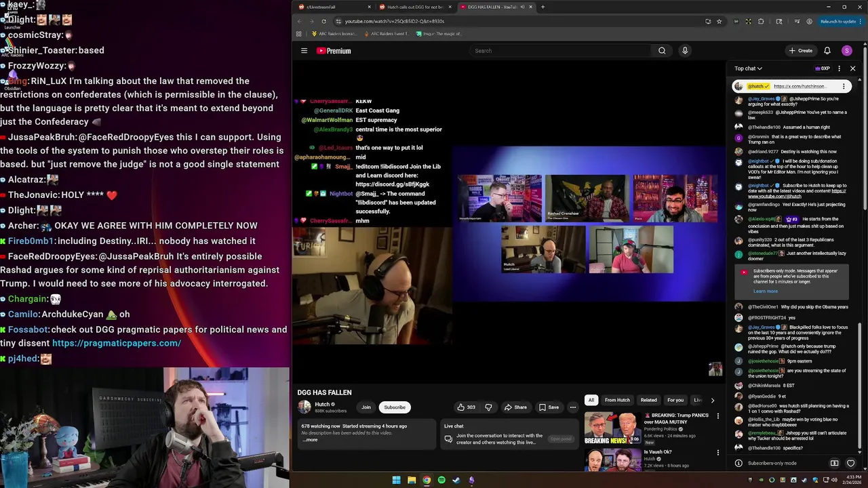Open Steam from the taskbar
This screenshot has width=868, height=488.
point(456,480)
